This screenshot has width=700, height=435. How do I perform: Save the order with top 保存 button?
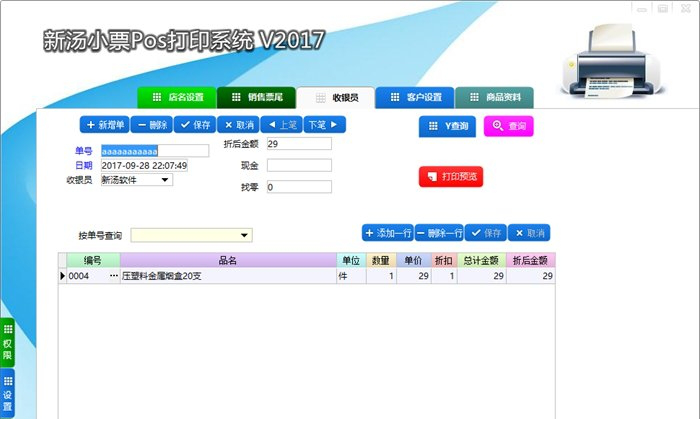(195, 125)
